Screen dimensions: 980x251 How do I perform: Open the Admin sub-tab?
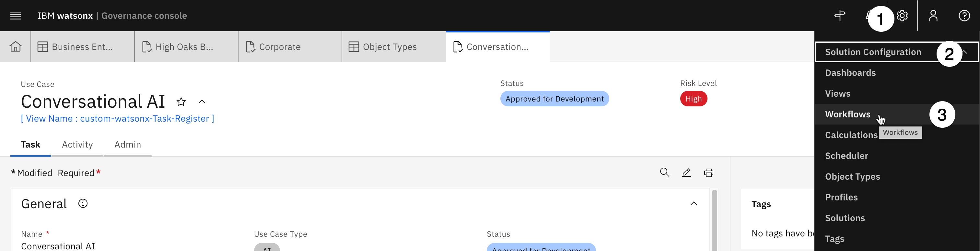(128, 144)
